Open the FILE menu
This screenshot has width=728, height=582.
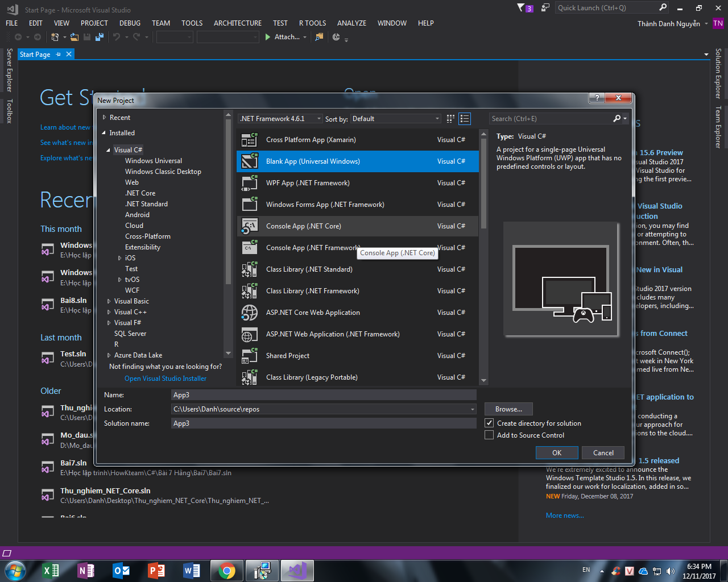(12, 23)
